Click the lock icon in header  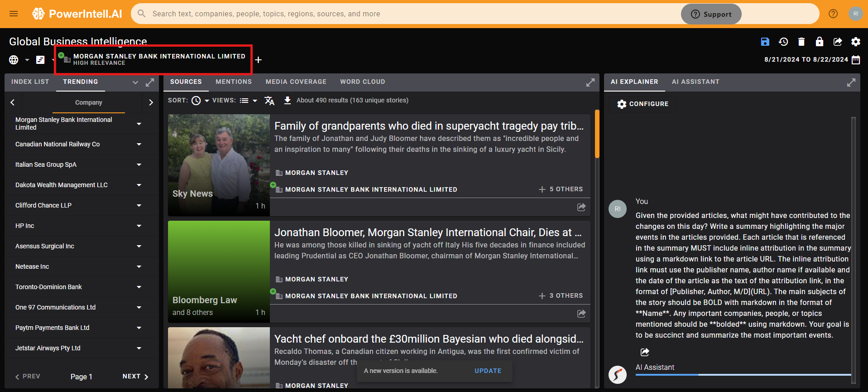coord(820,42)
